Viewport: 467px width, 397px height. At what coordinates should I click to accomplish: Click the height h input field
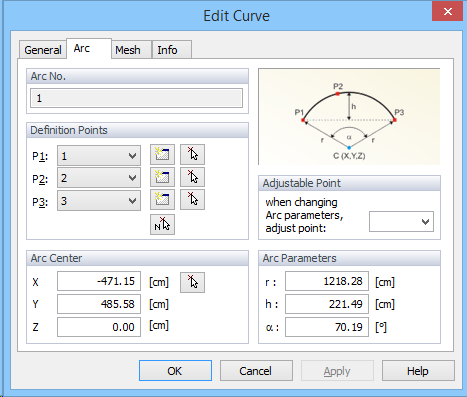327,304
